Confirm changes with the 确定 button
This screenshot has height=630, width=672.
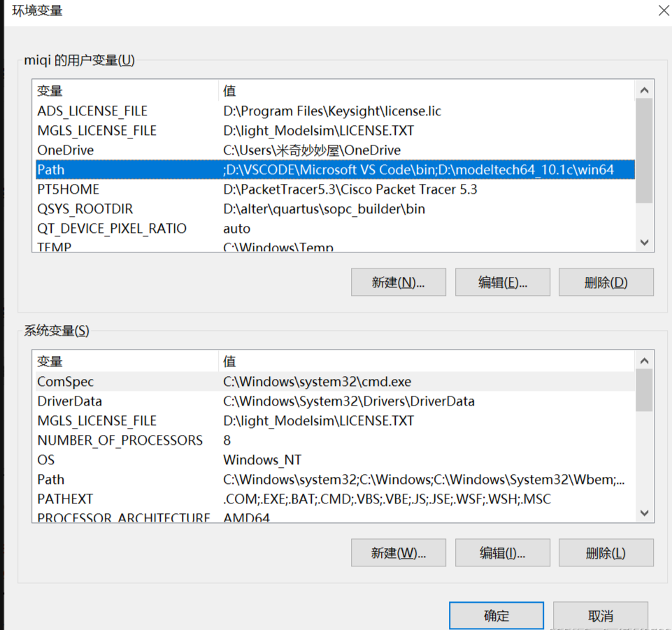496,616
